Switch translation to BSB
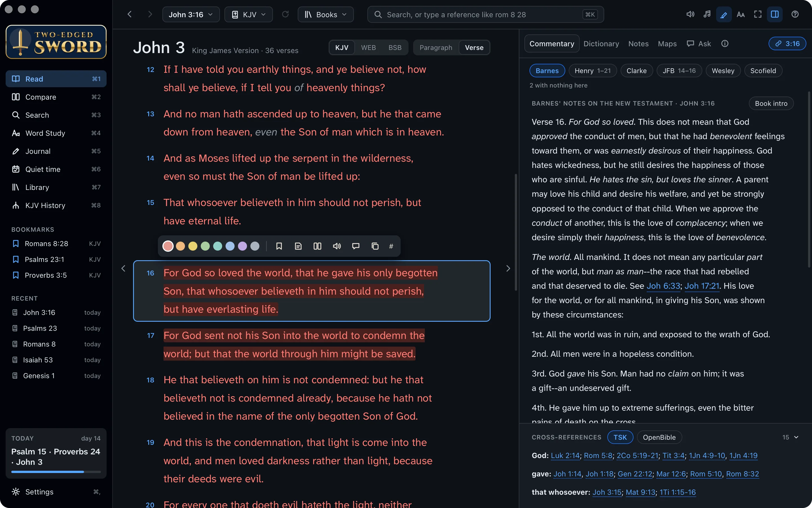The image size is (812, 508). click(x=395, y=48)
